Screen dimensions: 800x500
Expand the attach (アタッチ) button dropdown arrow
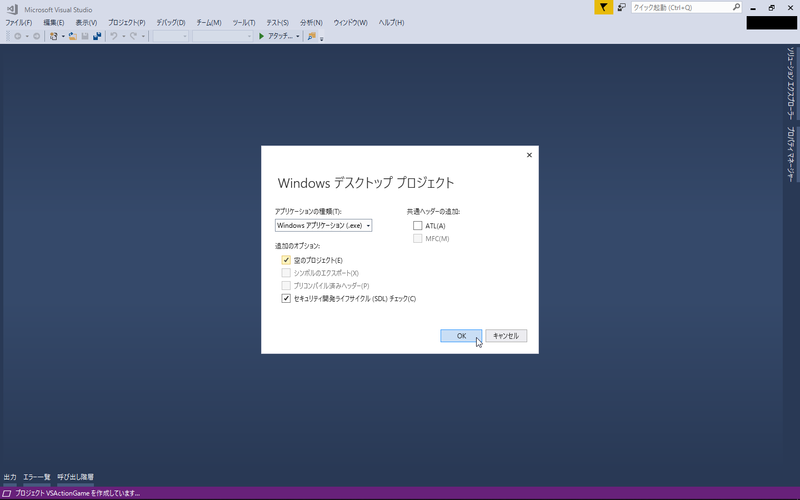pos(297,36)
